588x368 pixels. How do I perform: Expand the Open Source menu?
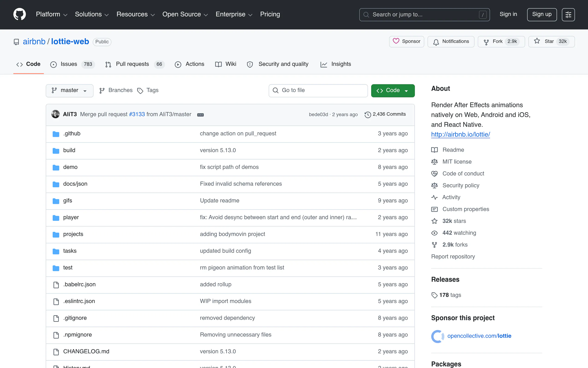(x=185, y=14)
